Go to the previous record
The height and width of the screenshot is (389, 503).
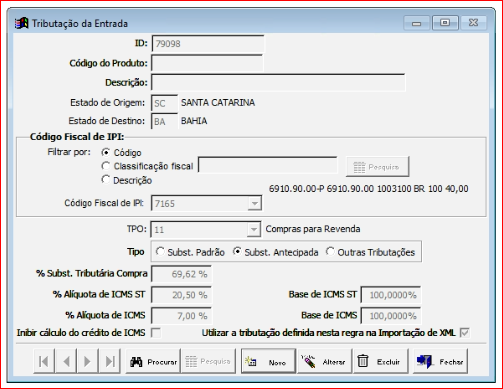(x=66, y=361)
